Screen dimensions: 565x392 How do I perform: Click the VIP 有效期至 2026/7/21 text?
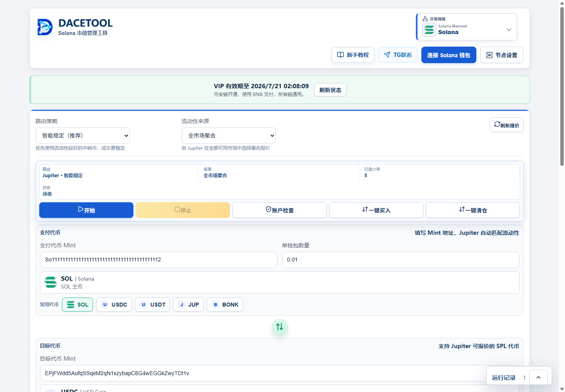pyautogui.click(x=261, y=86)
